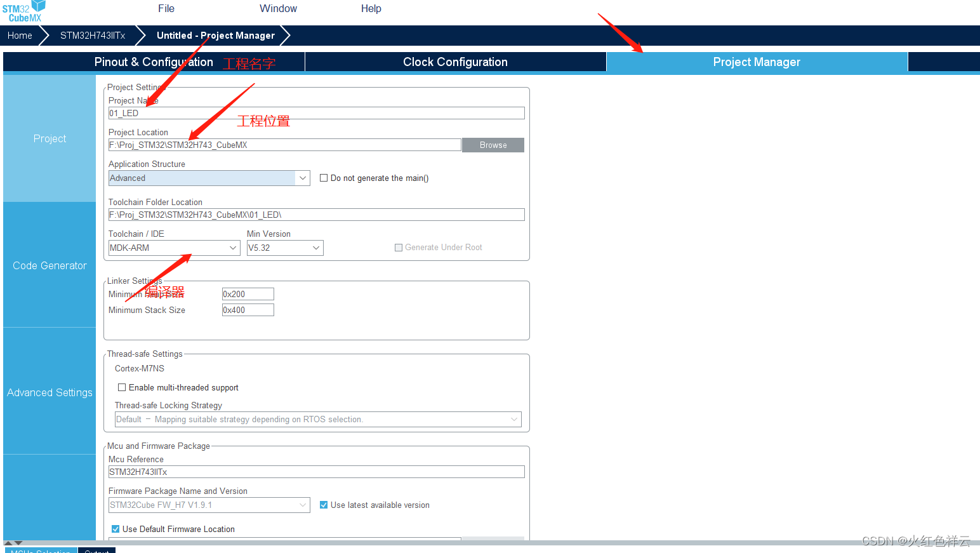Click the Mcu Reference field
Image resolution: width=980 pixels, height=553 pixels.
(316, 472)
